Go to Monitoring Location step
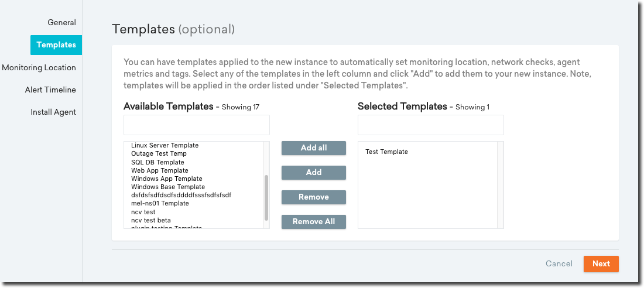Viewport: 644px width, 288px height. click(39, 67)
